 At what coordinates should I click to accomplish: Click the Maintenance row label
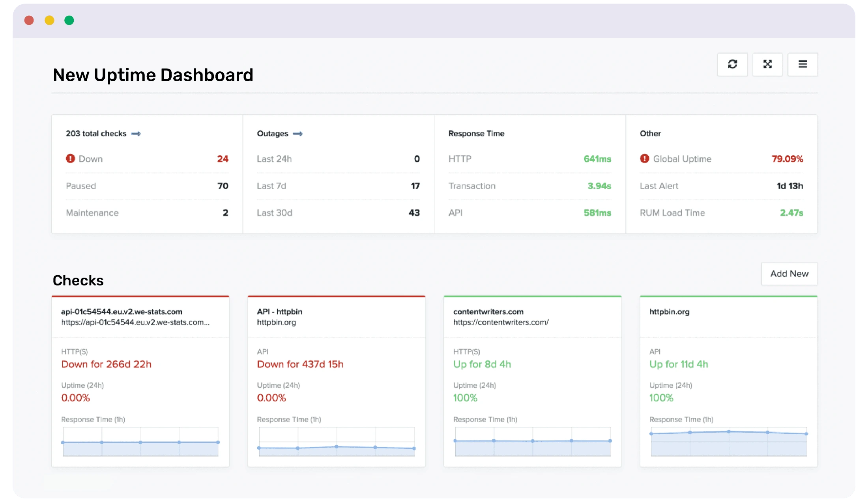(x=92, y=213)
